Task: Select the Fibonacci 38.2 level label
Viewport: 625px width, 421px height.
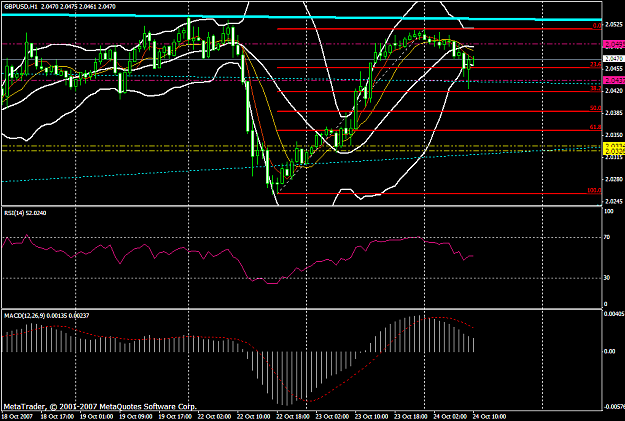Action: tap(596, 89)
